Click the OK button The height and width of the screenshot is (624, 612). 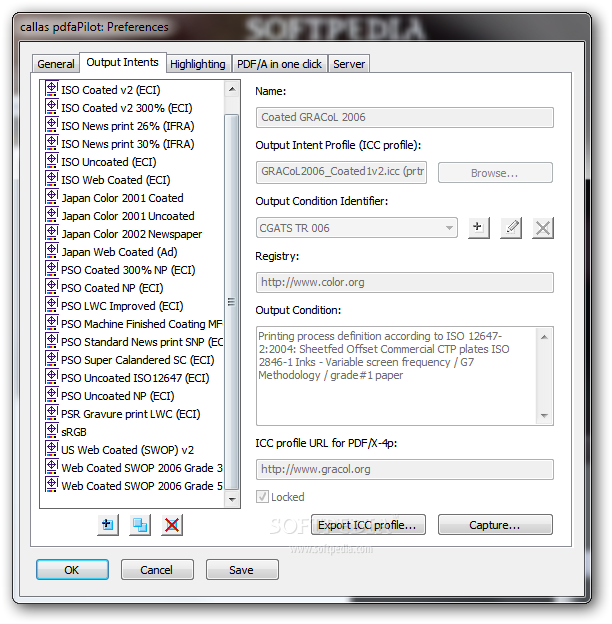[x=72, y=570]
